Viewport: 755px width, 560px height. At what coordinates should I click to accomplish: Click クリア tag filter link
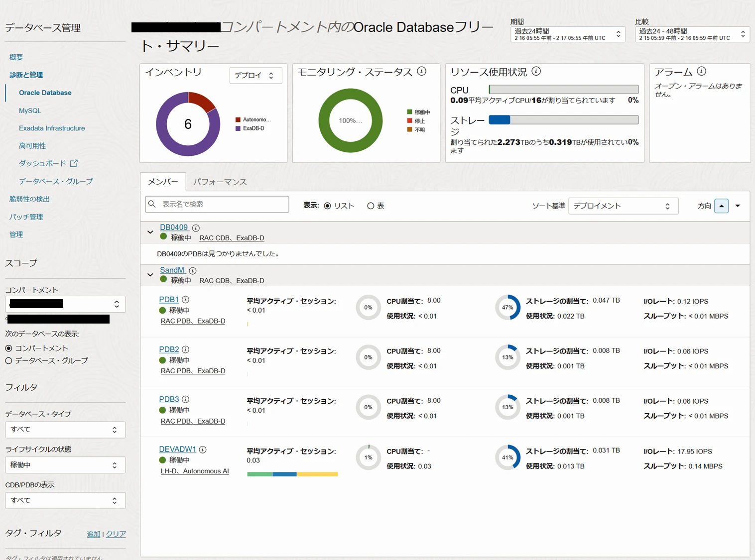point(116,534)
